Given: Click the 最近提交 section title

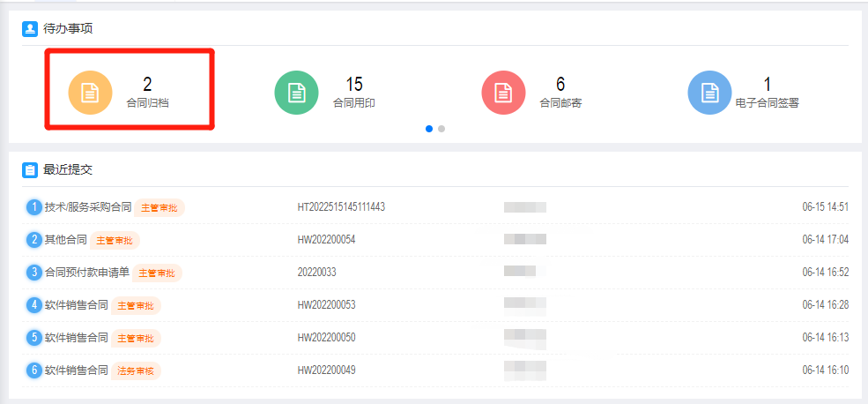Looking at the screenshot, I should click(68, 170).
